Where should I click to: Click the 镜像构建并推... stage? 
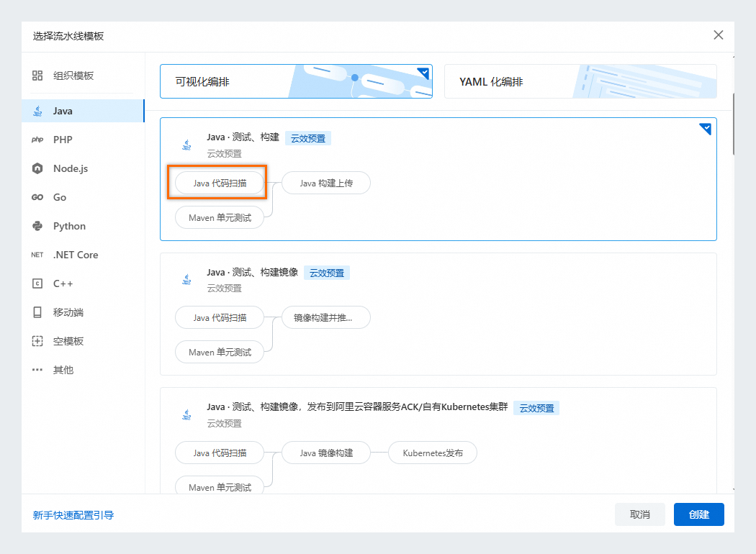(326, 318)
